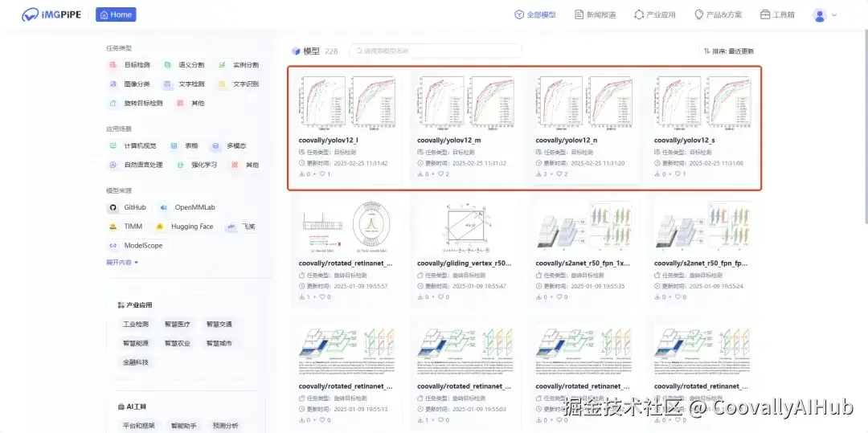Image resolution: width=868 pixels, height=433 pixels.
Task: Select the OpenMMLab model source
Action: 187,207
